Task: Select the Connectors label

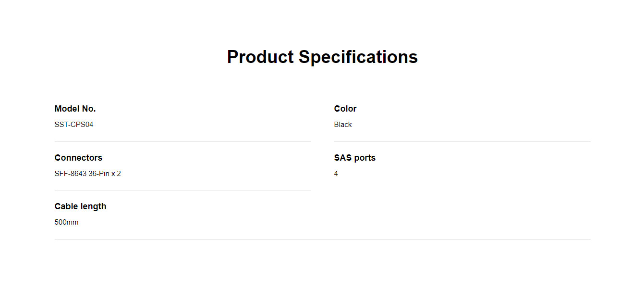Action: click(x=78, y=158)
